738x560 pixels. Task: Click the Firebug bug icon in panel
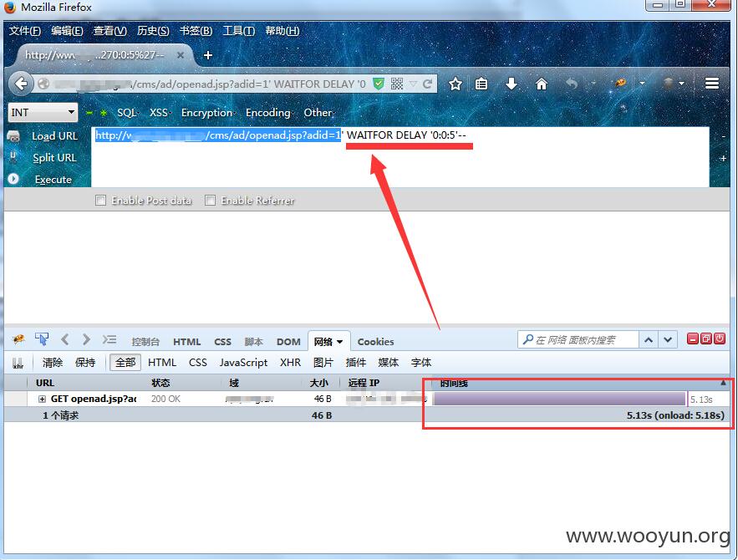click(x=19, y=339)
